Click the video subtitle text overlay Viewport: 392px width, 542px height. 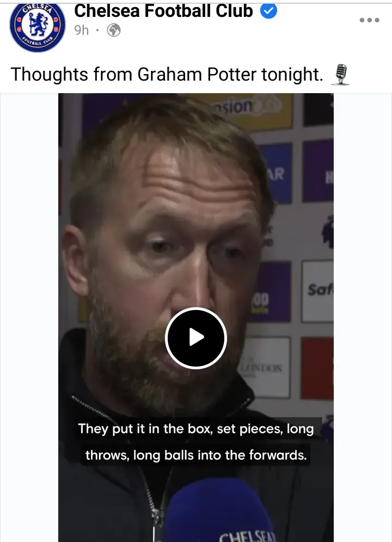pos(196,441)
